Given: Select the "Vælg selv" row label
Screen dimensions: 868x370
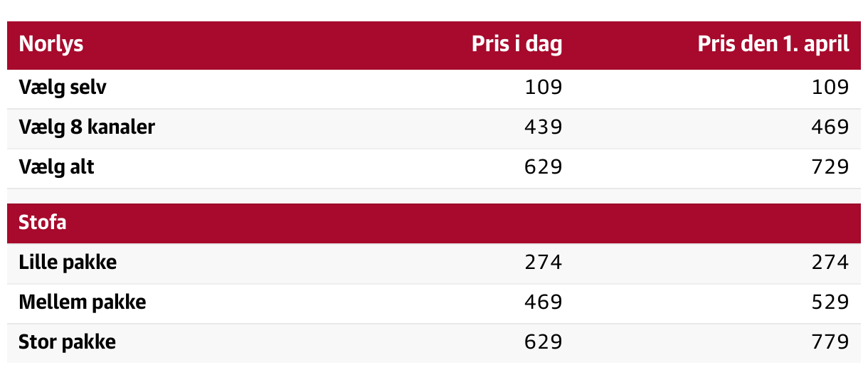Looking at the screenshot, I should (63, 88).
